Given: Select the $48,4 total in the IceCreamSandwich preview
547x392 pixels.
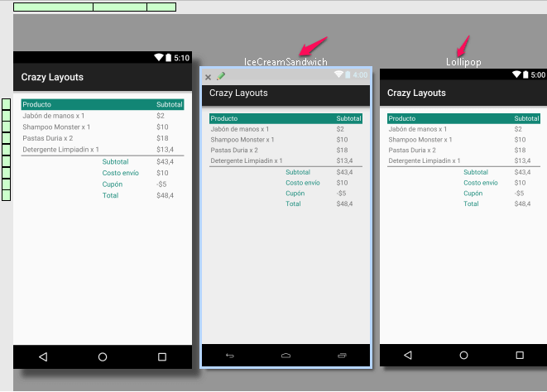Looking at the screenshot, I should click(344, 203).
